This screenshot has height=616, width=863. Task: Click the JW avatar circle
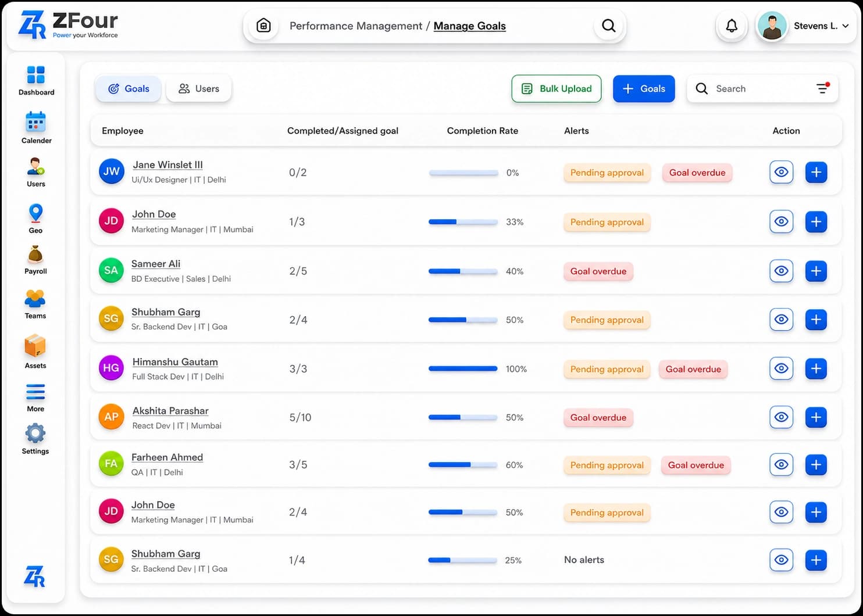[112, 171]
